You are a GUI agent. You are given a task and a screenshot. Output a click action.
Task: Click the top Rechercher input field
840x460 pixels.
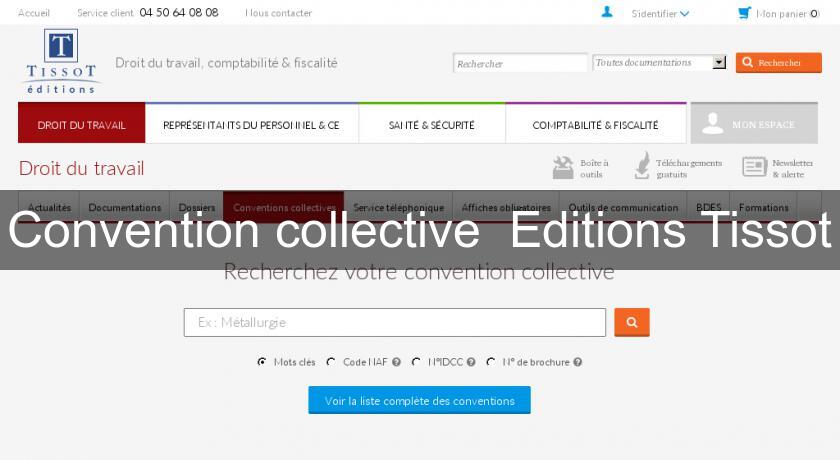(x=520, y=63)
